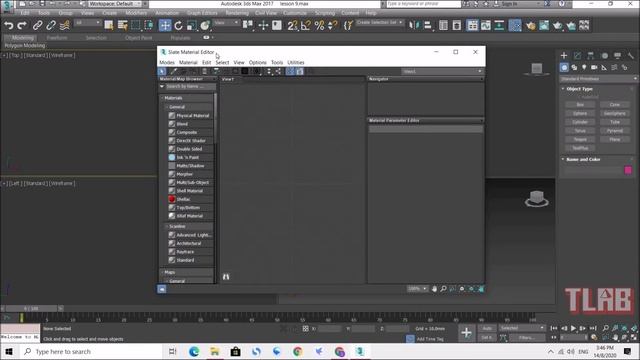Click the Pick Material eyedropper in Slate editor
Image resolution: width=640 pixels, height=360 pixels.
pos(173,71)
